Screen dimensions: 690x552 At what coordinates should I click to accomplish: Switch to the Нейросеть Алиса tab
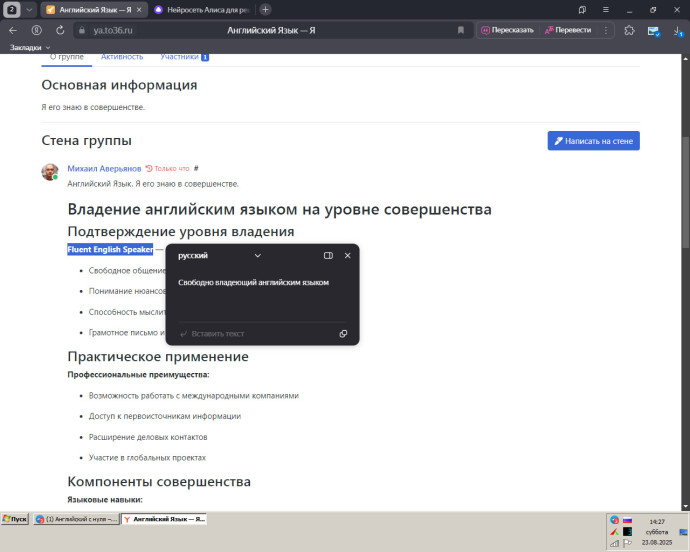point(203,10)
